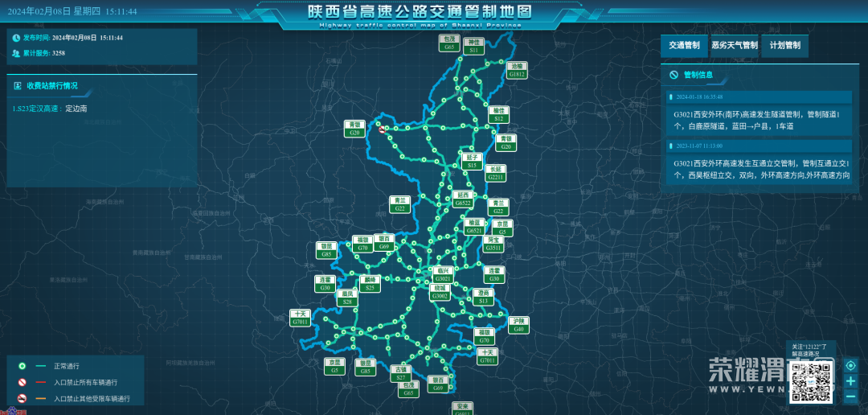
Task: Click the 1.S23定汉高速 定边南 entry
Action: [x=49, y=109]
